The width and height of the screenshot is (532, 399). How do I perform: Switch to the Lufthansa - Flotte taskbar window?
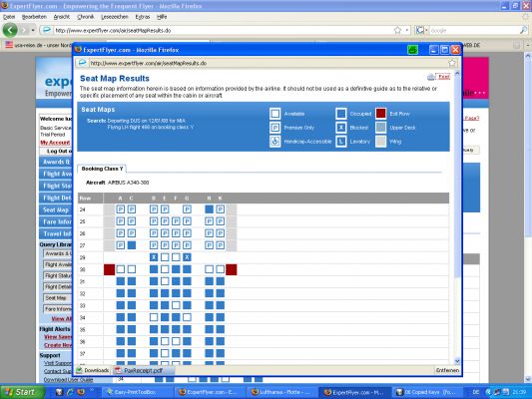281,392
